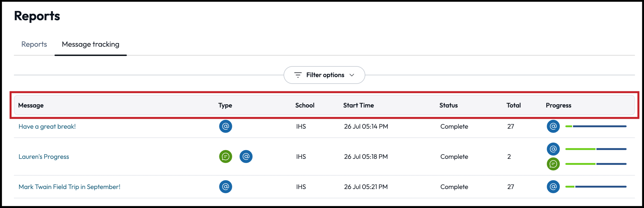The image size is (644, 208).
Task: Select the SMS progress icon for Lauren's Progress
Action: tap(553, 164)
